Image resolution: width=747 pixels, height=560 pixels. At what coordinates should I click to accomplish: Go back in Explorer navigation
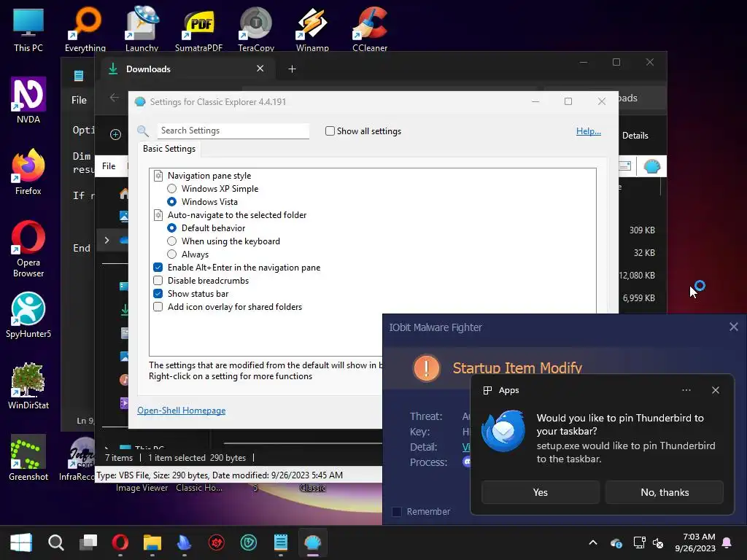(x=115, y=98)
